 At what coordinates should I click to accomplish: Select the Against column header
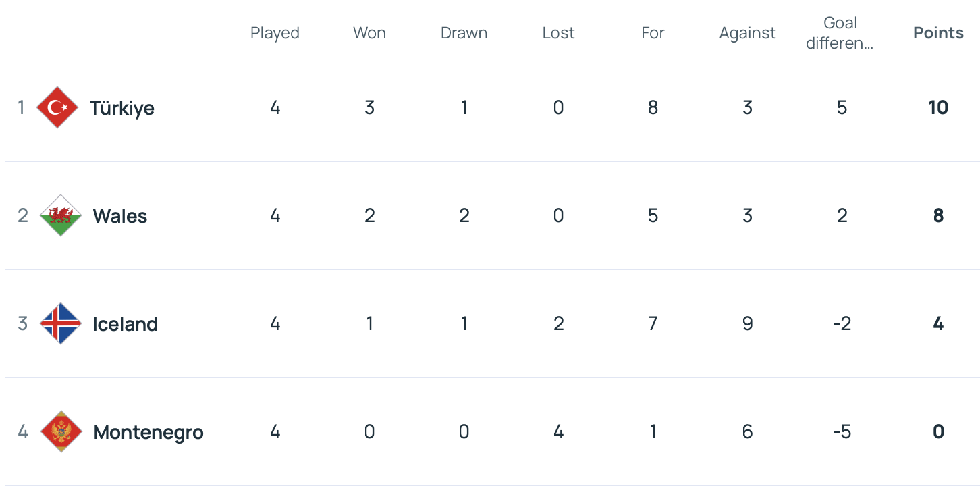(x=747, y=33)
